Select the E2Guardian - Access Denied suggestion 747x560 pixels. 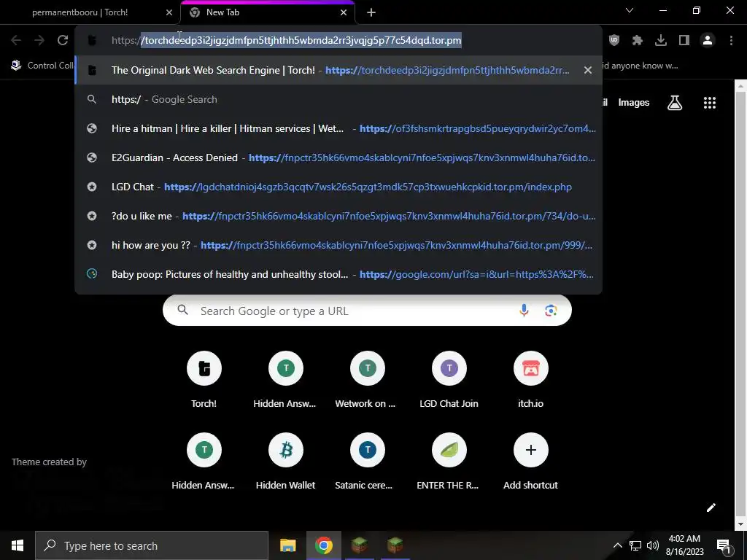pyautogui.click(x=338, y=157)
